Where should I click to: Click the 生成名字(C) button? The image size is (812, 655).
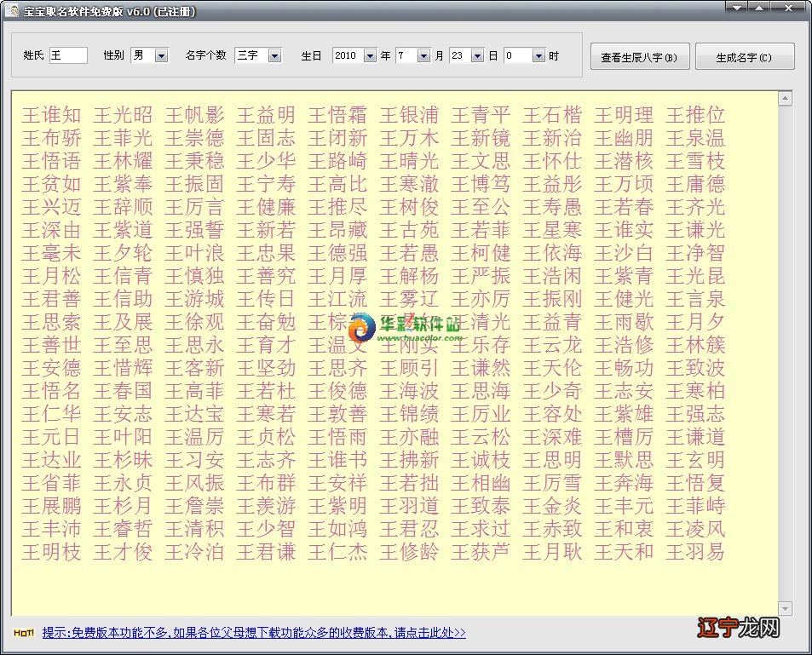pos(745,56)
